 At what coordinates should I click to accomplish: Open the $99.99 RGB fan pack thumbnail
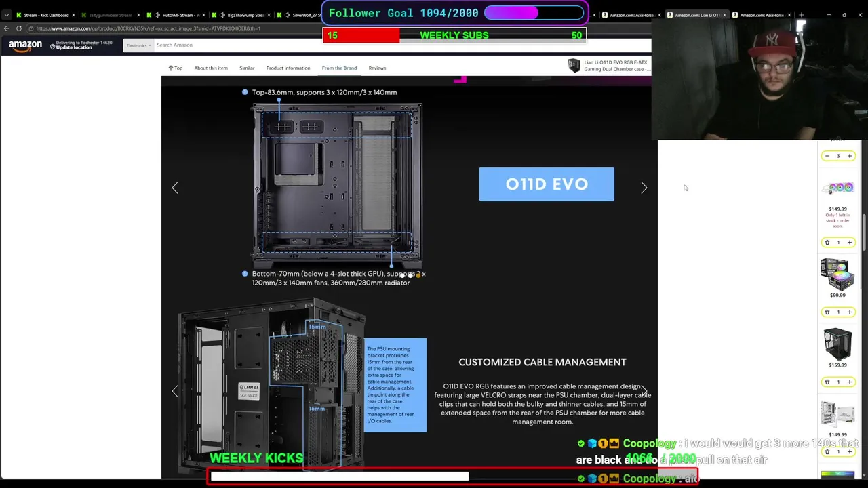[x=837, y=273]
